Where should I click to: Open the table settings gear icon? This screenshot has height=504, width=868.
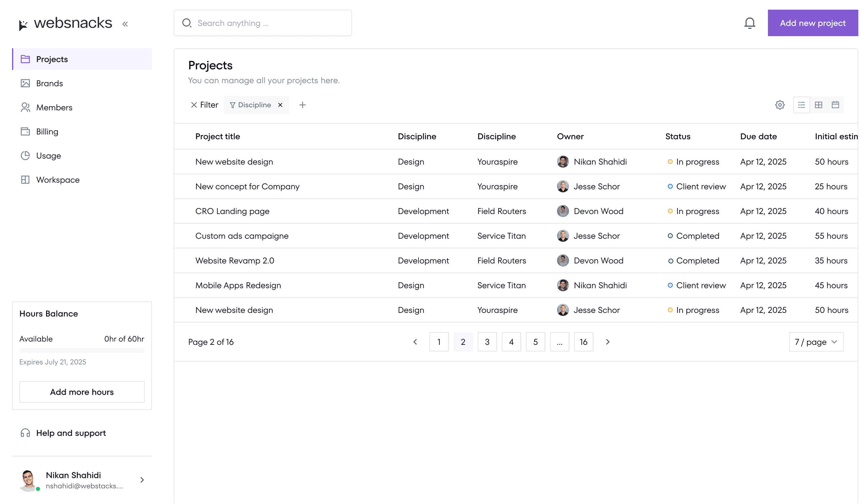[780, 105]
